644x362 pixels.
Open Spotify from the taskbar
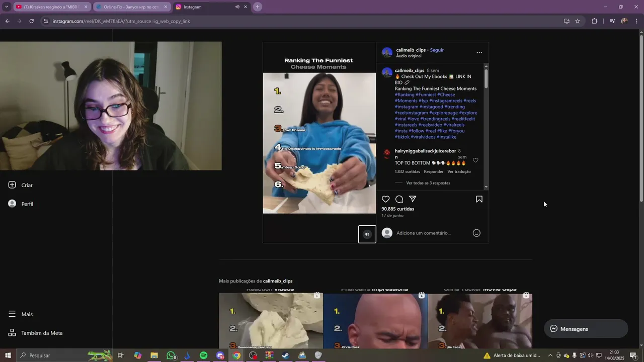point(203,355)
